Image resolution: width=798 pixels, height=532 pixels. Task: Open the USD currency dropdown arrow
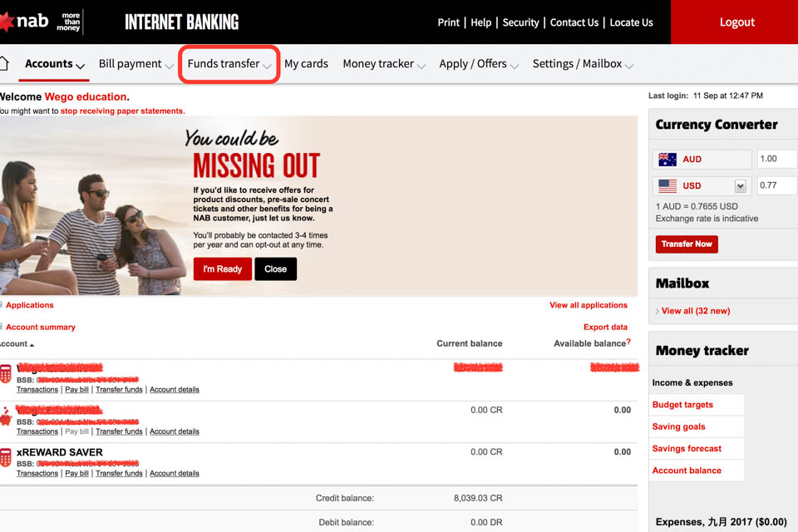tap(740, 186)
